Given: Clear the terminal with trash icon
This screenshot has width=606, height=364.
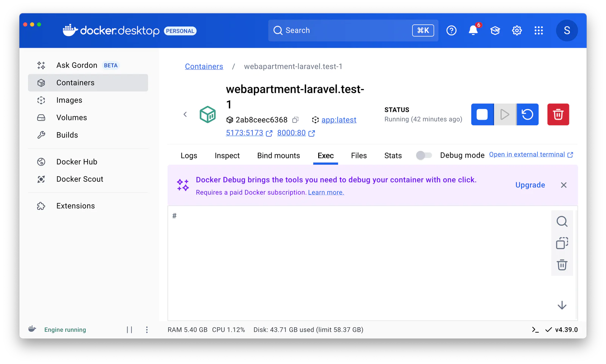Looking at the screenshot, I should (562, 265).
